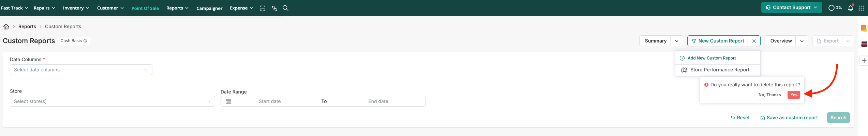Screen dimensions: 868x136
Task: Click the phone call icon
Action: click(x=274, y=8)
